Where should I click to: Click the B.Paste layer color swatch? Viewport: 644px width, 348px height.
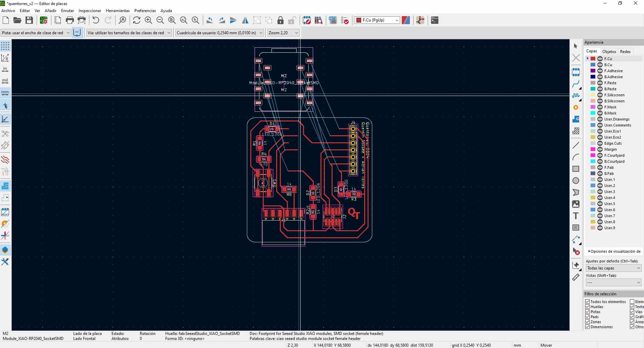593,89
